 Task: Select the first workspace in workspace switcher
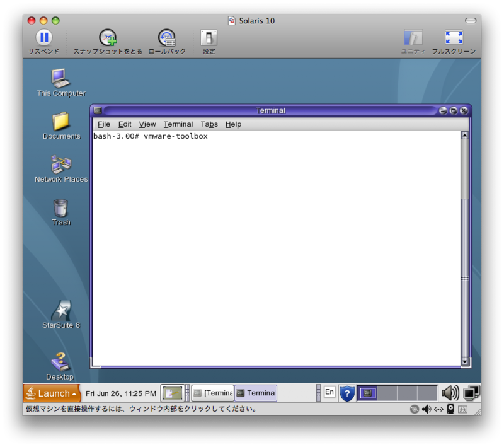(x=367, y=393)
